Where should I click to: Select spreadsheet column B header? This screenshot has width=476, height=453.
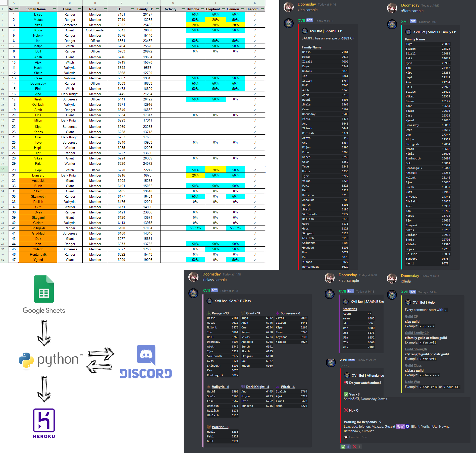pos(38,3)
